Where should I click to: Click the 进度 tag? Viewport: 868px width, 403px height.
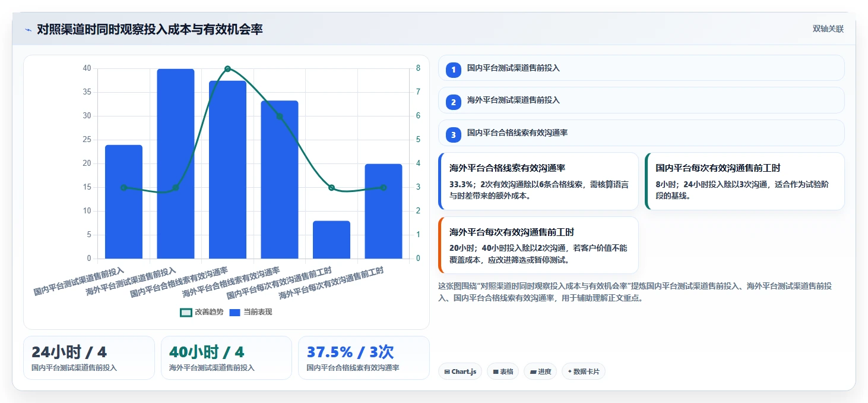(x=540, y=371)
